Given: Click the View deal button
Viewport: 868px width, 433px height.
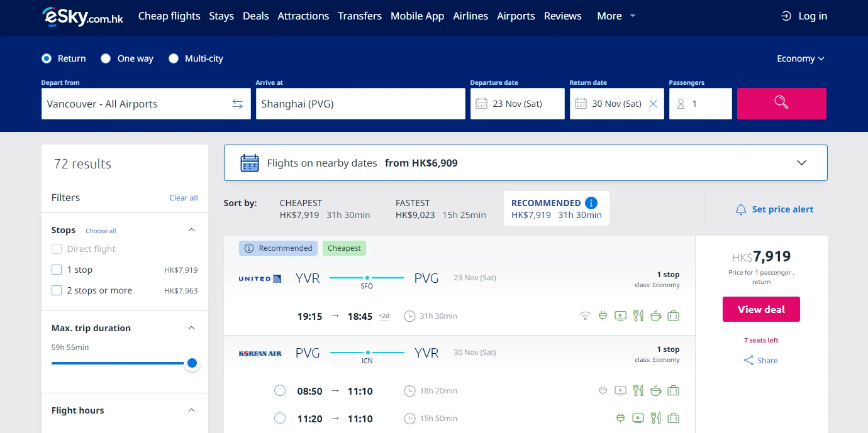Looking at the screenshot, I should 761,309.
